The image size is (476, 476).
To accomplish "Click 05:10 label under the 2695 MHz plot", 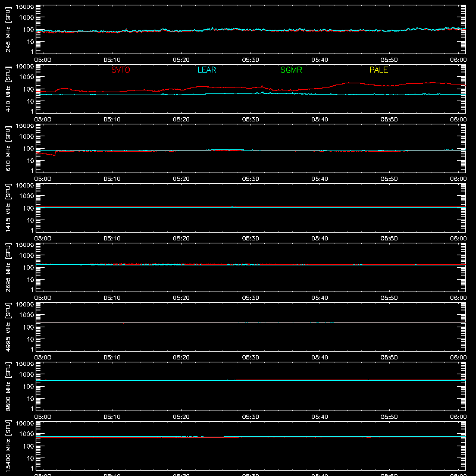I will 112,298.
